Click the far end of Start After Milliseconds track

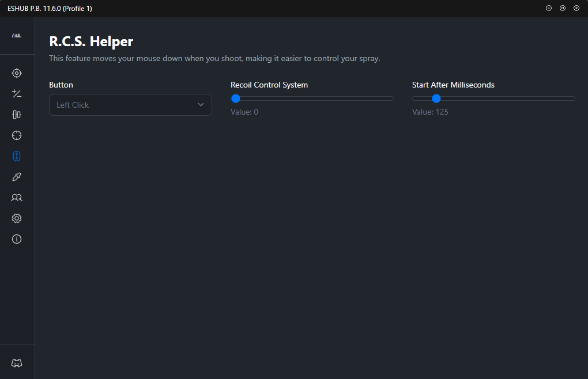coord(572,98)
